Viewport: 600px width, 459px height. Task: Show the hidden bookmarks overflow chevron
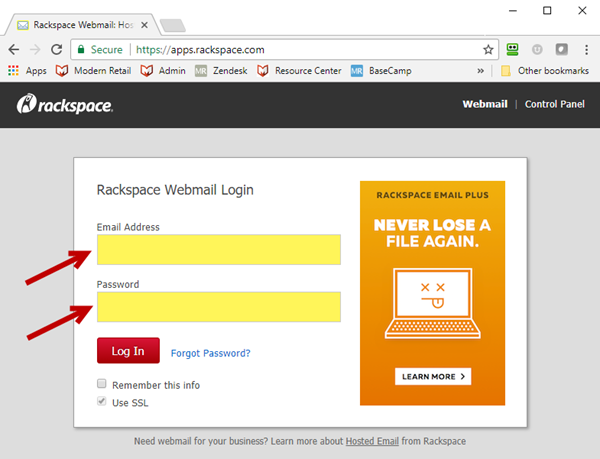[480, 71]
